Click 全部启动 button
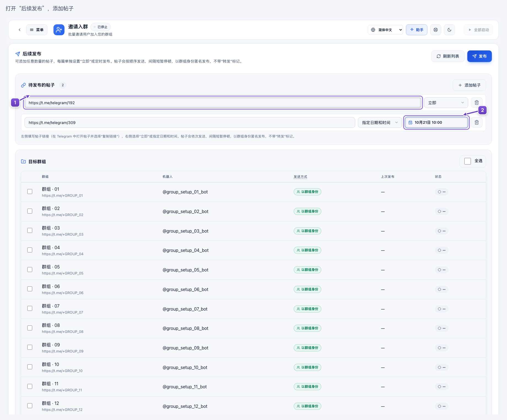This screenshot has height=420, width=507. click(x=478, y=30)
